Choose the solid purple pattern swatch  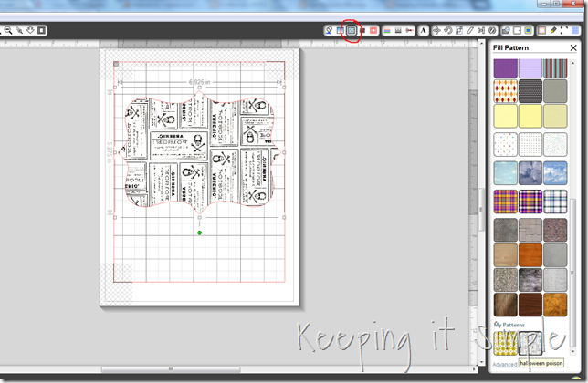coord(505,67)
